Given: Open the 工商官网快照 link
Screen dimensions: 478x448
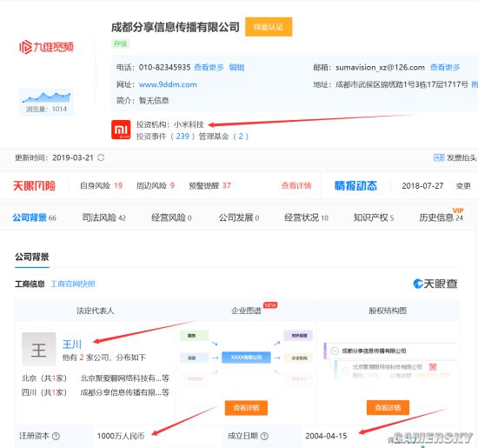Looking at the screenshot, I should click(72, 284).
